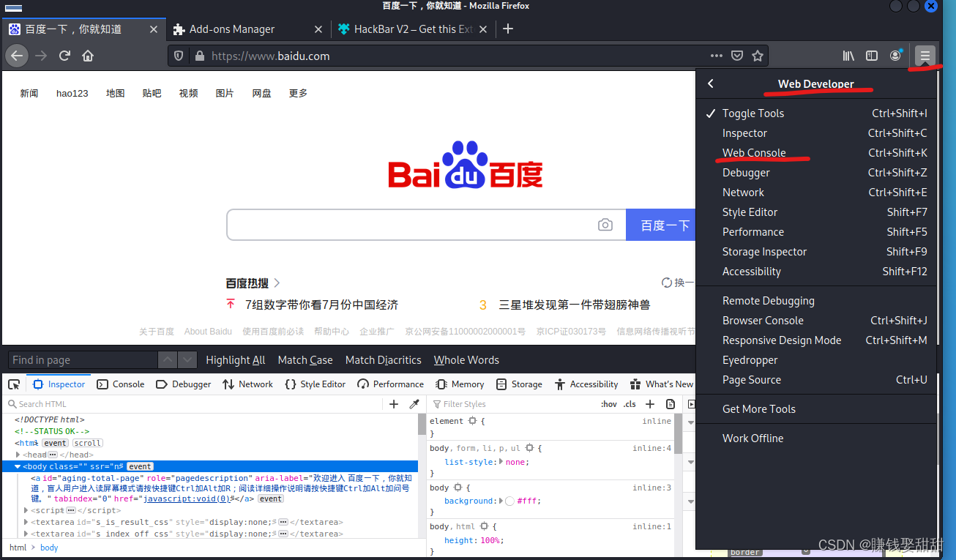
Task: Expand the list-style property value arrow
Action: coord(501,462)
